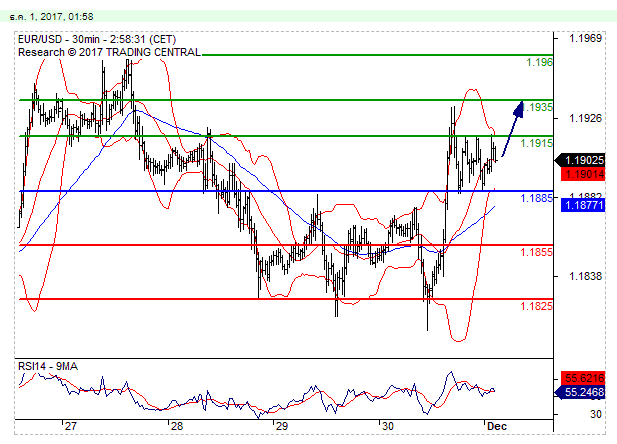Click the 29 date axis label
This screenshot has width=617, height=444.
click(282, 426)
